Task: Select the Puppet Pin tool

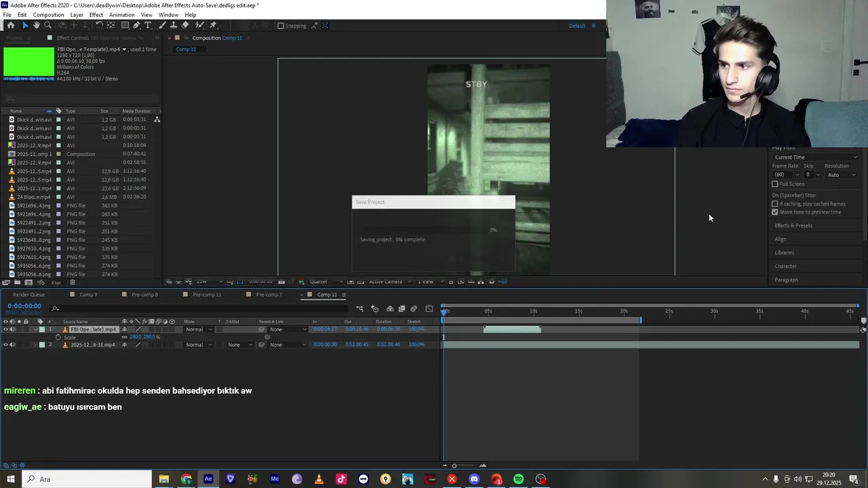Action: click(x=213, y=25)
